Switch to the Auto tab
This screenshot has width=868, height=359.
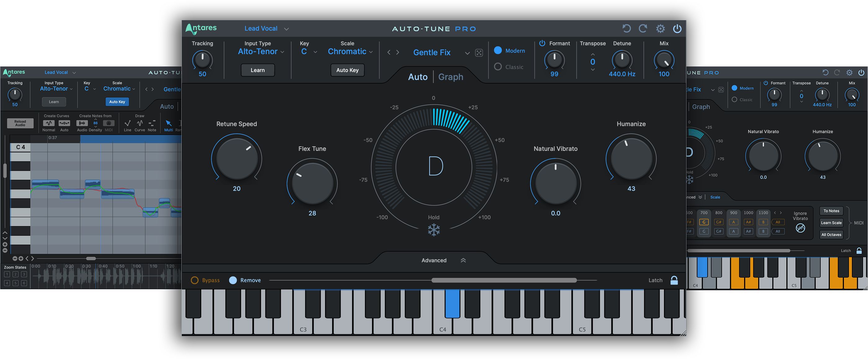[x=418, y=77]
